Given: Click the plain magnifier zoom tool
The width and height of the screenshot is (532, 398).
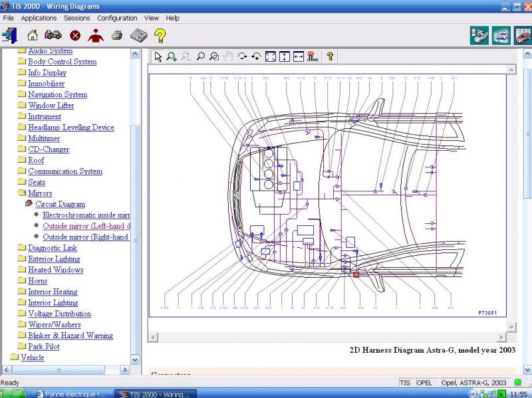Looking at the screenshot, I should point(201,56).
